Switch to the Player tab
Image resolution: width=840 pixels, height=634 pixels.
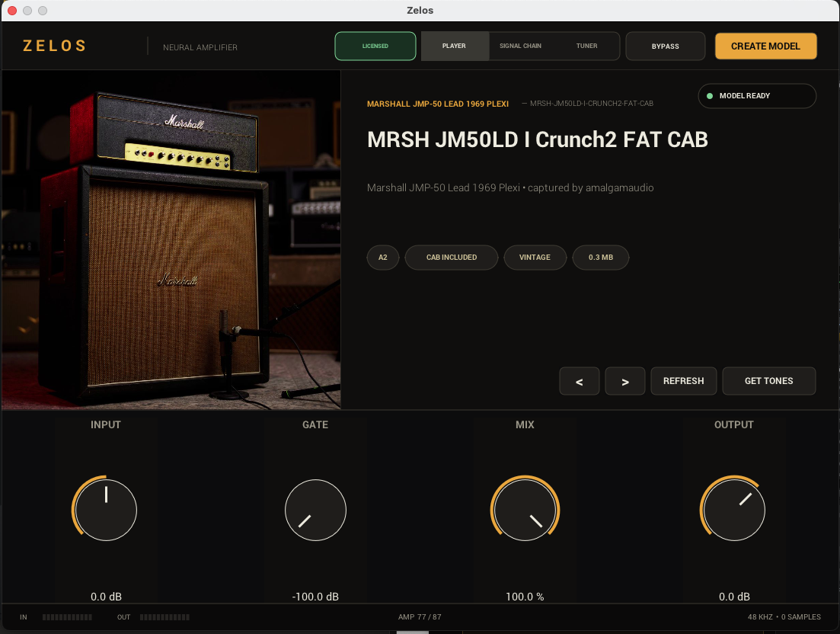[x=455, y=46]
